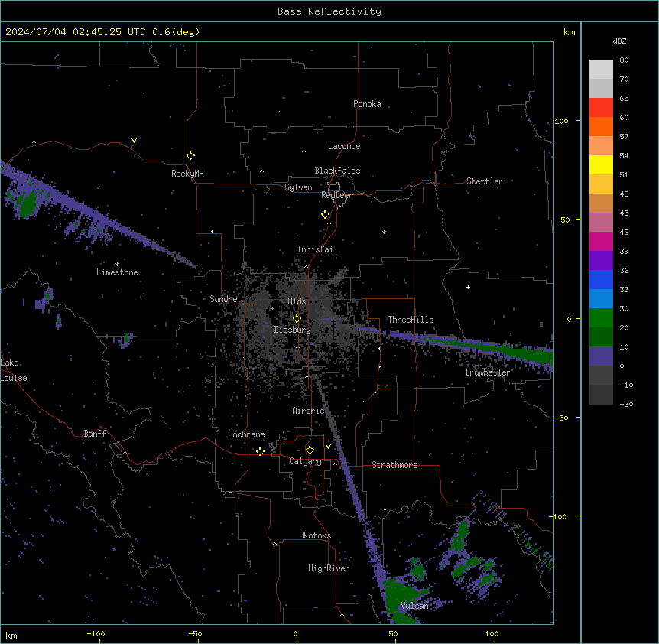Screen dimensions: 659x644
Task: Click the ThreeHills town label
Action: (411, 320)
